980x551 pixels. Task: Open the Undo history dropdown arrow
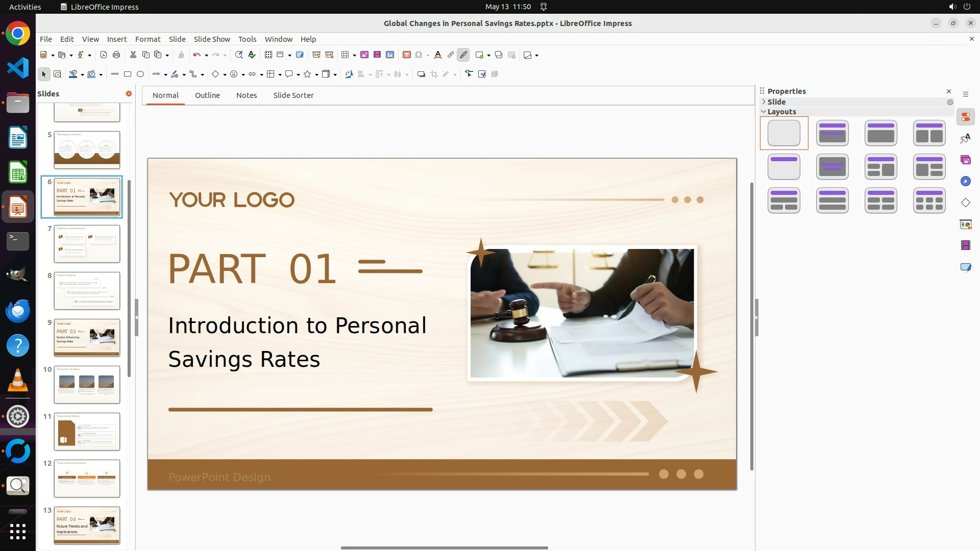coord(206,56)
